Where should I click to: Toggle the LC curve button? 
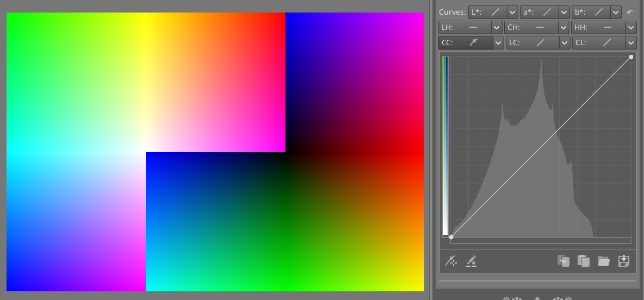click(532, 42)
